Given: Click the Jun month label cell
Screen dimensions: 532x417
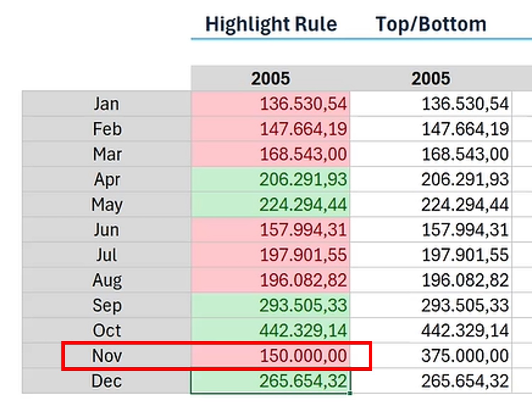Looking at the screenshot, I should pyautogui.click(x=106, y=230).
